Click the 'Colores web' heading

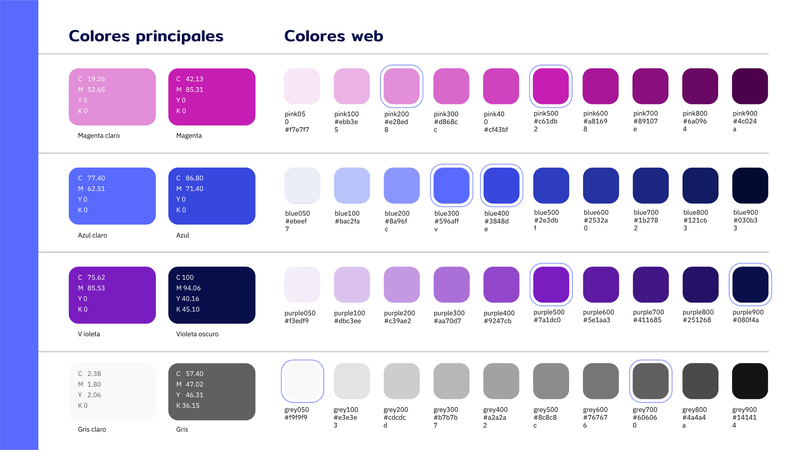tap(334, 36)
